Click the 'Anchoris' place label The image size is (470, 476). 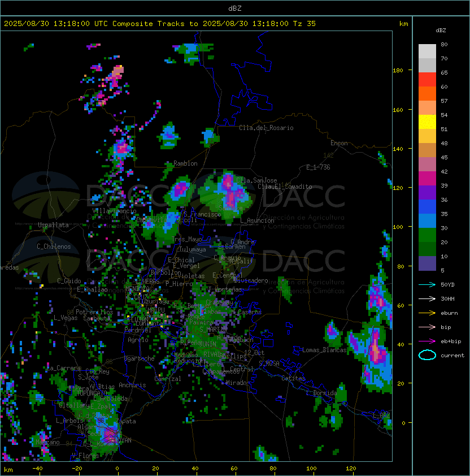point(132,385)
